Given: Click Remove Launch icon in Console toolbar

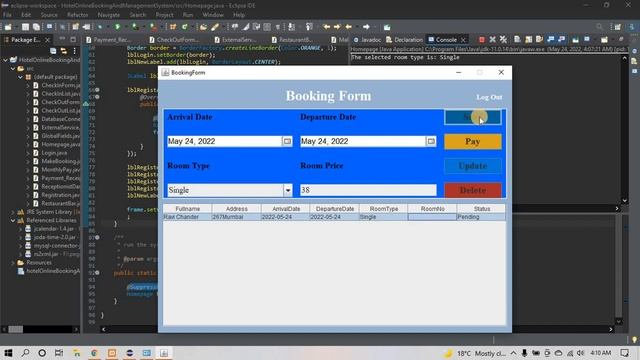Looking at the screenshot, I should [493, 40].
